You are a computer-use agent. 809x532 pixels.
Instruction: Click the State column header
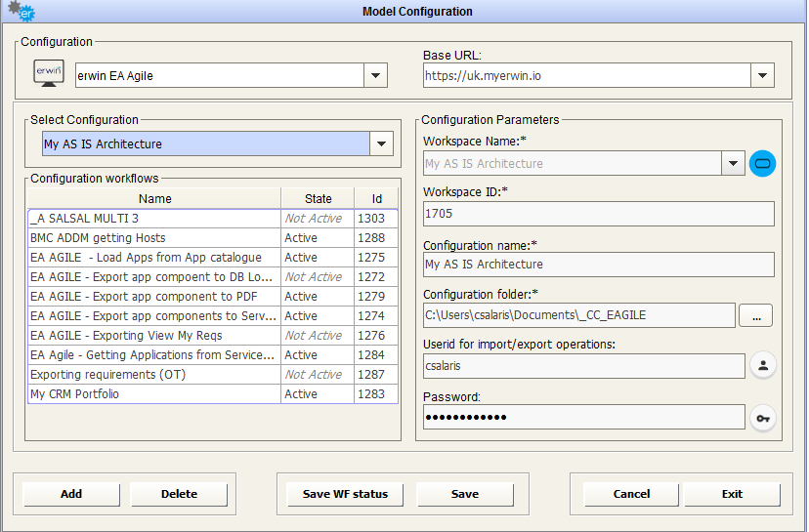[x=318, y=199]
